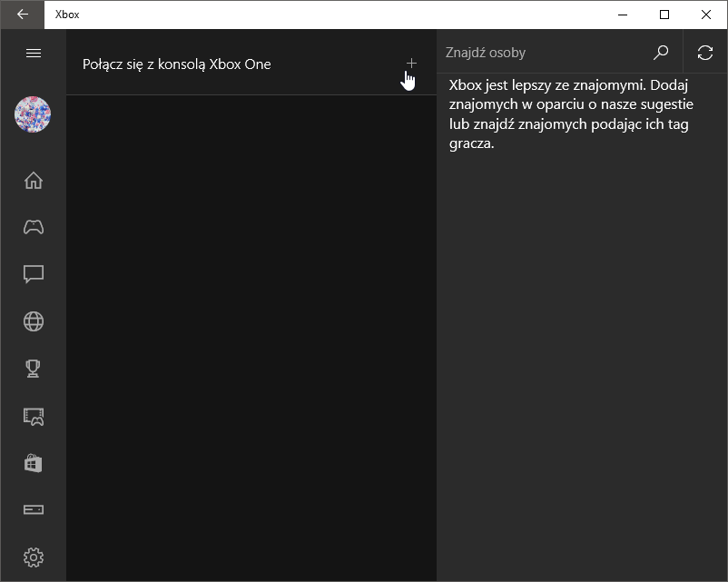Refresh the friends list
Viewport: 728px width, 582px height.
point(704,53)
